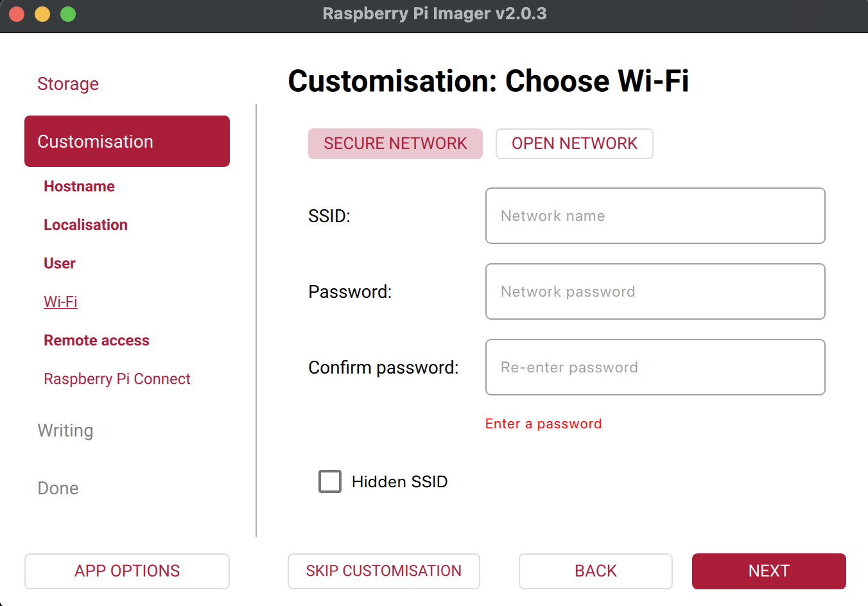Click the SSID network name field
Screen dimensions: 868x606
[x=655, y=216]
